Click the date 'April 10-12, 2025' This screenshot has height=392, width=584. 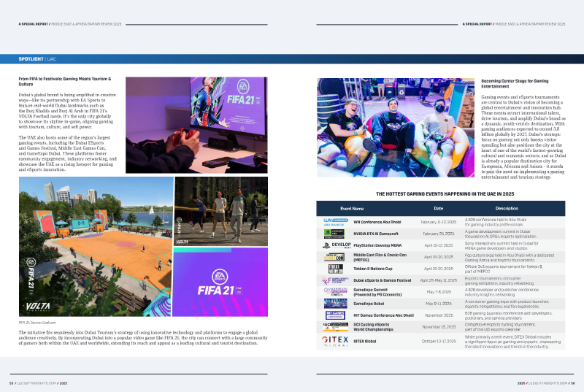[x=439, y=245]
